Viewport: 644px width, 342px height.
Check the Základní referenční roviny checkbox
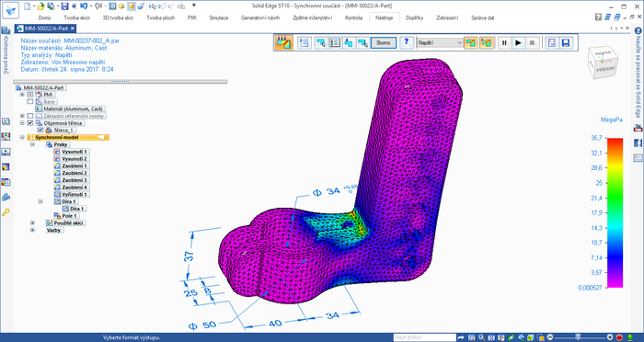click(30, 116)
